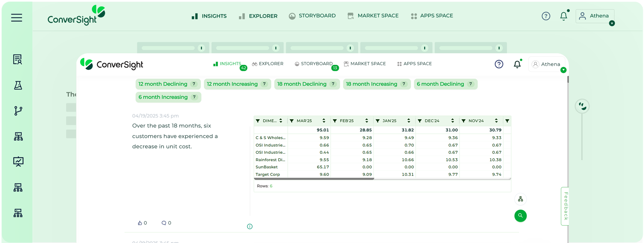Click the Athena assistant slider handle
This screenshot has width=644, height=243.
(582, 106)
